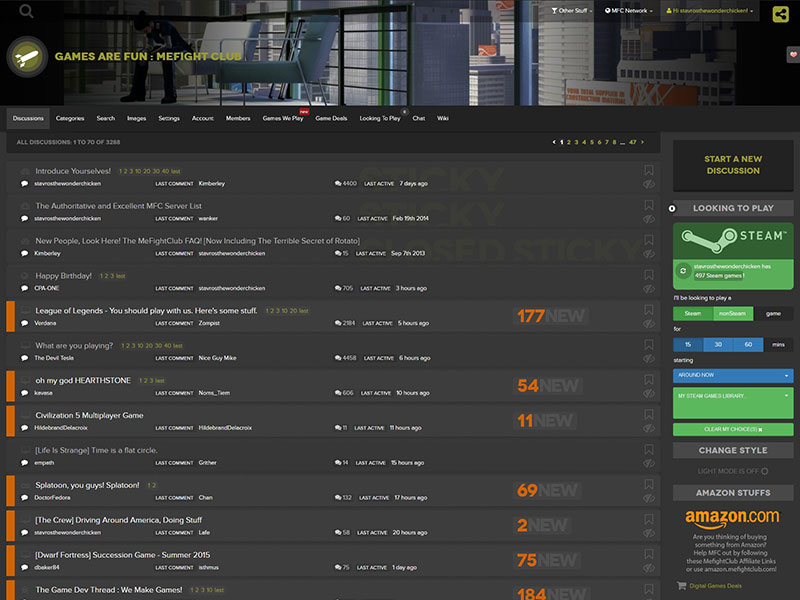
Task: Open the Change Style header
Action: tap(733, 451)
